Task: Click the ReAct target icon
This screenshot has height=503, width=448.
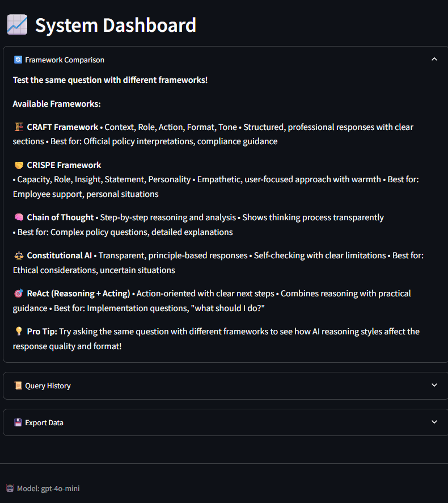Action: 19,294
